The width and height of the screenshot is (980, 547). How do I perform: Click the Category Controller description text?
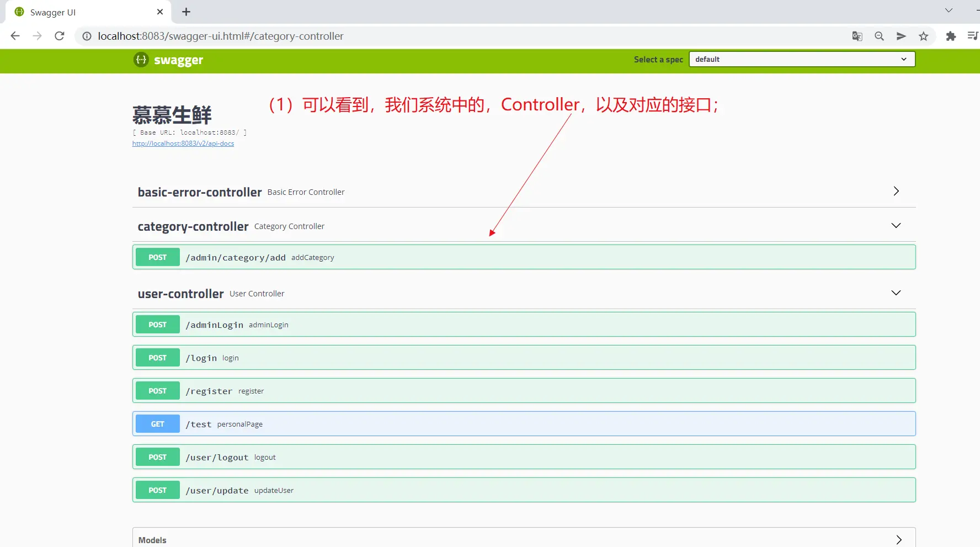click(290, 226)
